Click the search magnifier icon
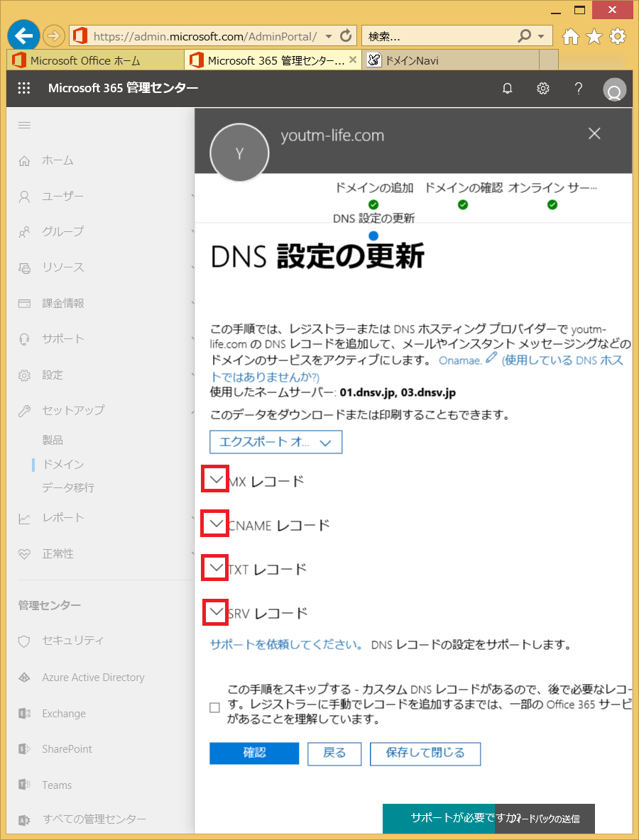 pos(525,36)
